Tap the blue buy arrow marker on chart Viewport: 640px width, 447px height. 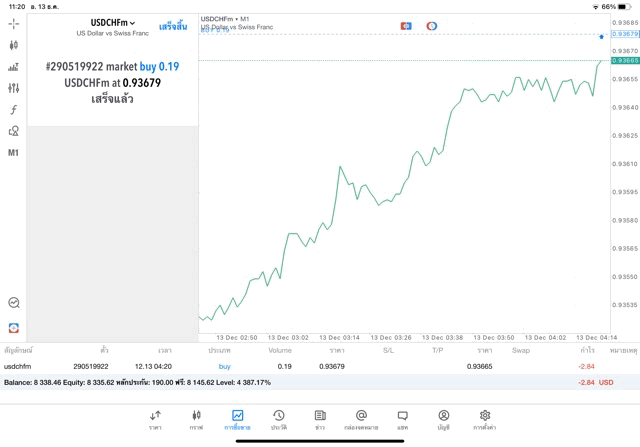click(601, 37)
